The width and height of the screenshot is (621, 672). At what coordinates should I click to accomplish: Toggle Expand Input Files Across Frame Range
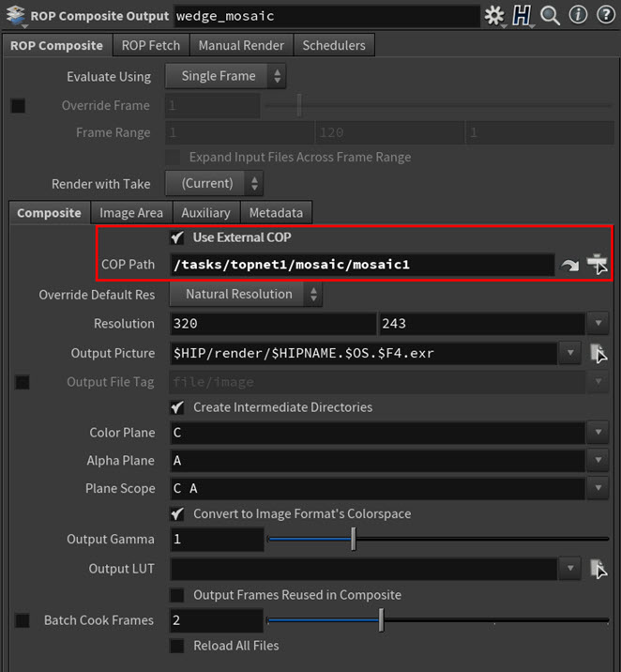pos(173,158)
